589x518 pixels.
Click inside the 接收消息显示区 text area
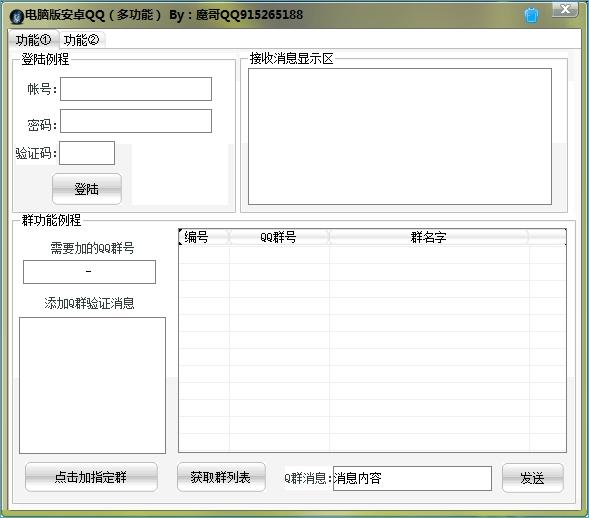(x=400, y=136)
